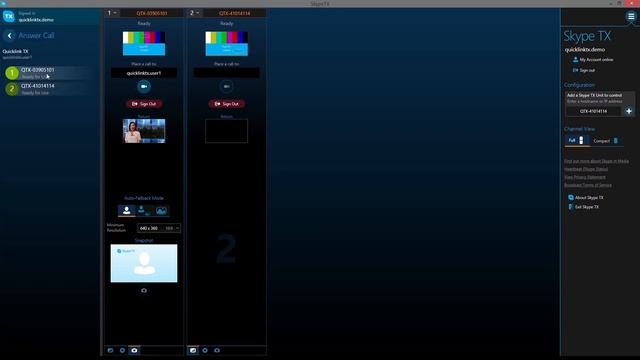Start video call on channel 2

pos(227,87)
